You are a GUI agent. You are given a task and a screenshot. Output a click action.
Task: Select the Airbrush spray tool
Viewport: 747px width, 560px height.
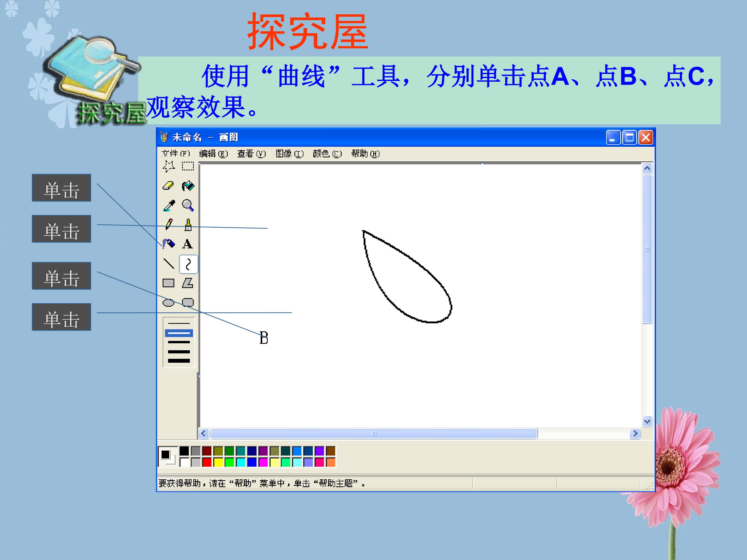coord(169,244)
